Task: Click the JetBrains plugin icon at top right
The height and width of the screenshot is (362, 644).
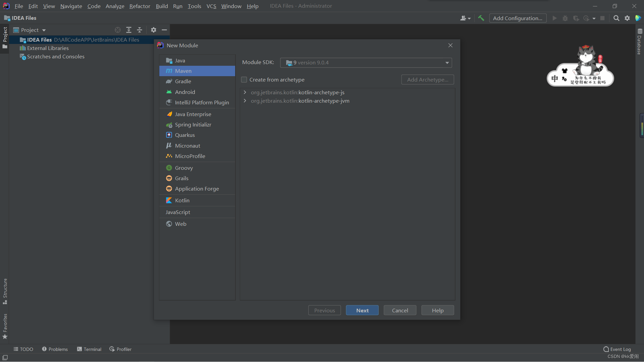Action: pyautogui.click(x=638, y=18)
